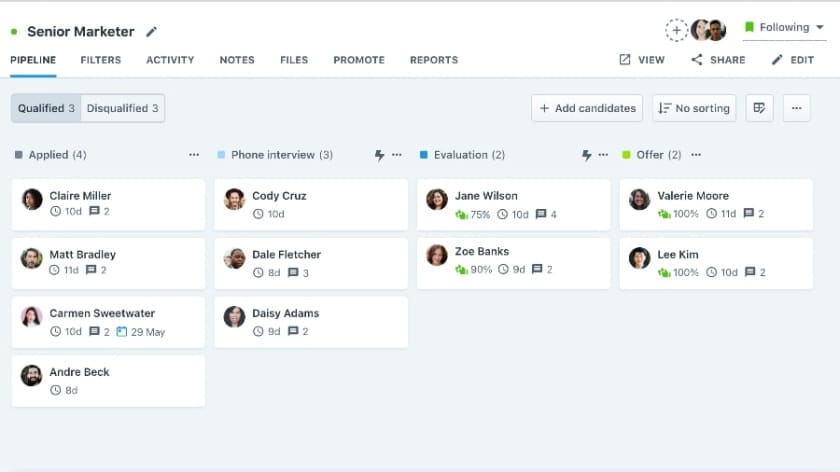Click the Zoe Banks name text

[482, 251]
